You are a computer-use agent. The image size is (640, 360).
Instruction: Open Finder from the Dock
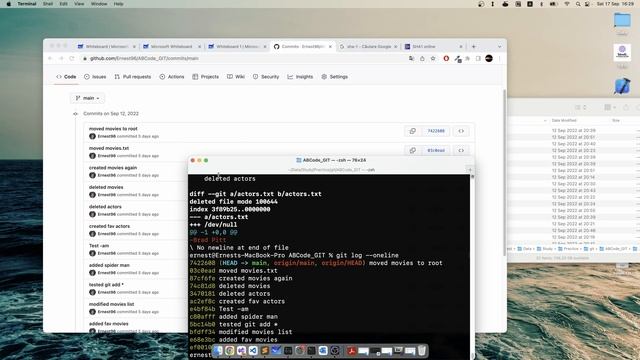(x=218, y=351)
